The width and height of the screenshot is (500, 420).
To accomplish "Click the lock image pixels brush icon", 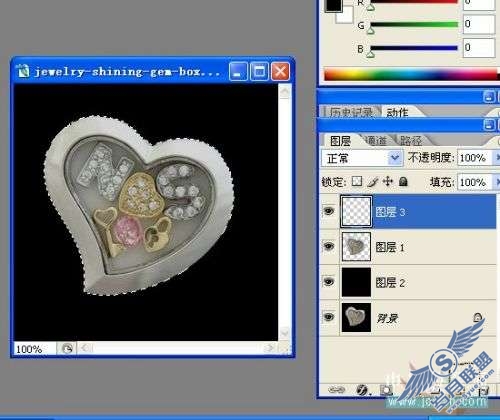I will point(373,182).
